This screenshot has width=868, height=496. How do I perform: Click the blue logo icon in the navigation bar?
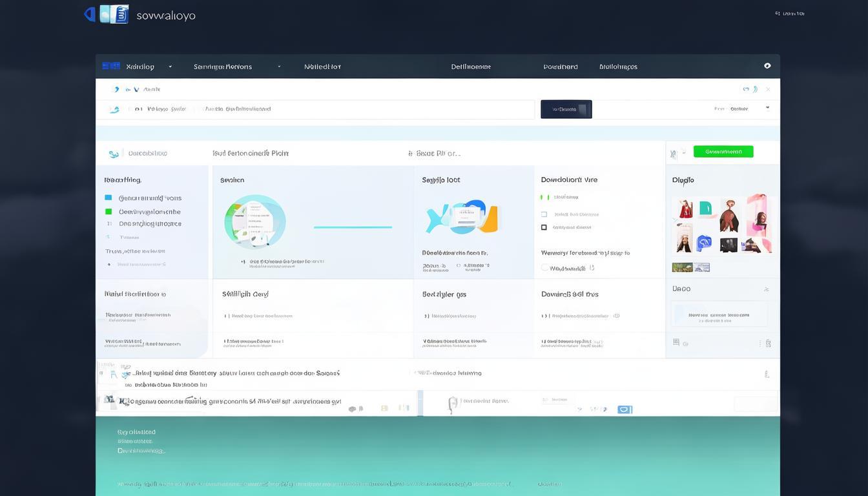tap(111, 66)
